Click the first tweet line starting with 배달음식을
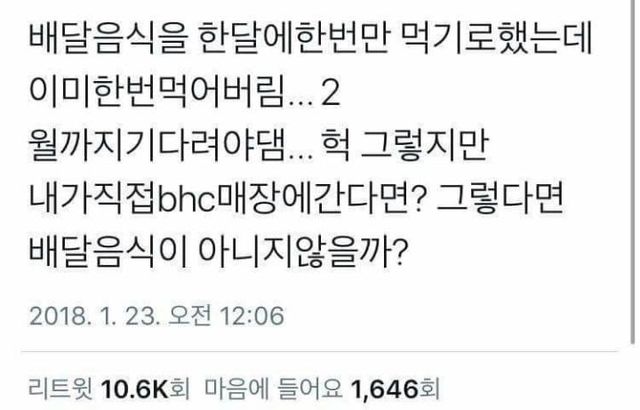Screen dimensions: 640x410 click(311, 40)
